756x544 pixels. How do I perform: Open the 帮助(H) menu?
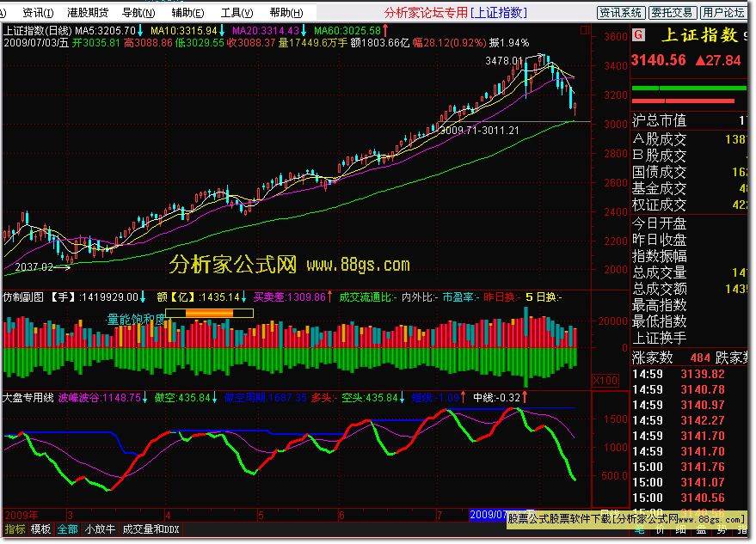click(286, 13)
